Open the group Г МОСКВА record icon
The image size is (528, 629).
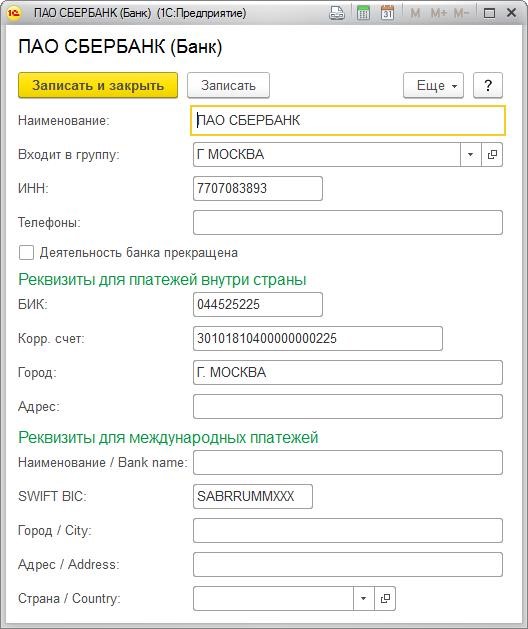tap(492, 154)
